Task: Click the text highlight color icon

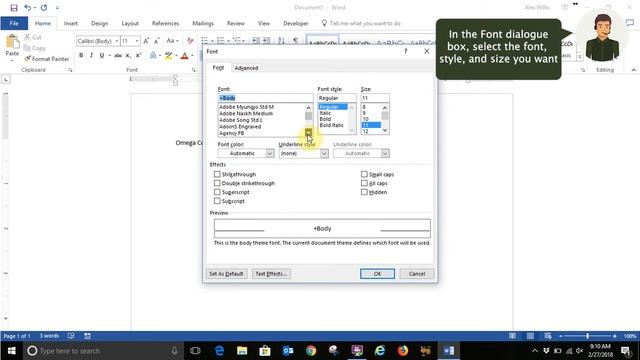Action: [168, 56]
